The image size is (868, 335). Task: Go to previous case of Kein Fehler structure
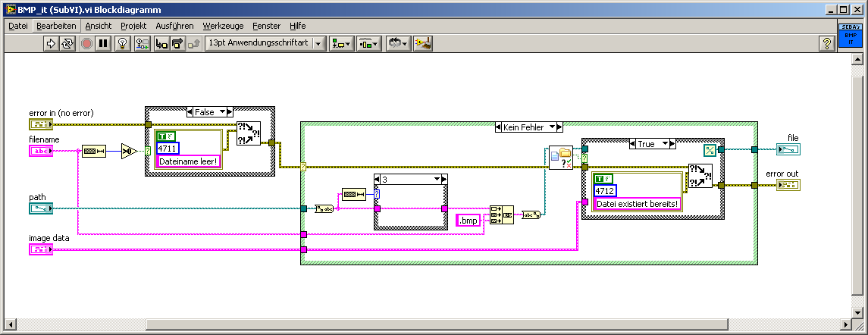click(497, 127)
